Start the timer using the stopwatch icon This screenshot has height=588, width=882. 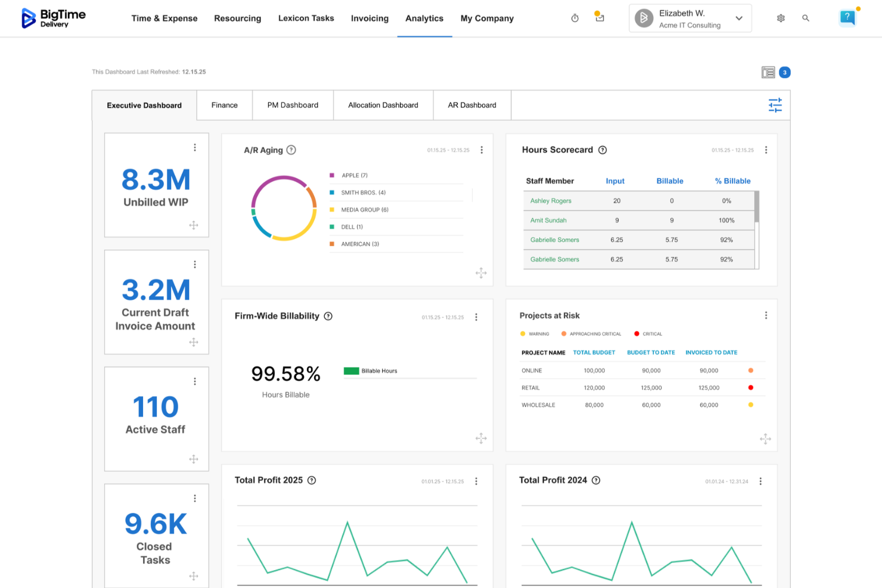pos(574,18)
